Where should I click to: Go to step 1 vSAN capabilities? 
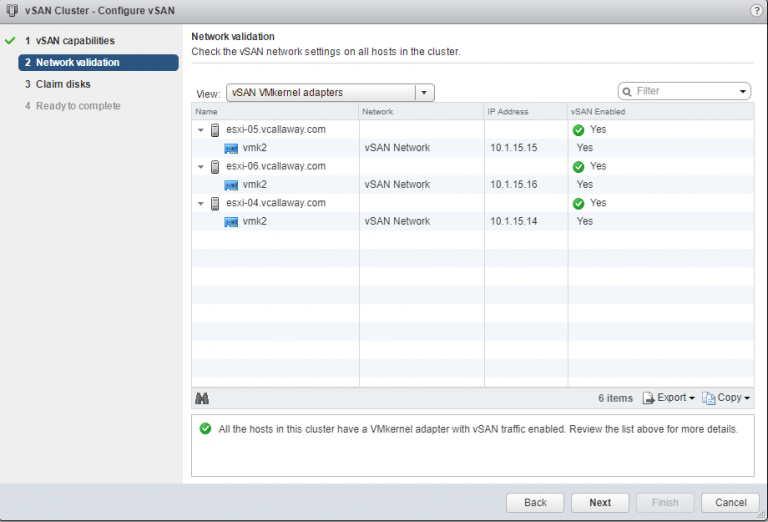[70, 41]
